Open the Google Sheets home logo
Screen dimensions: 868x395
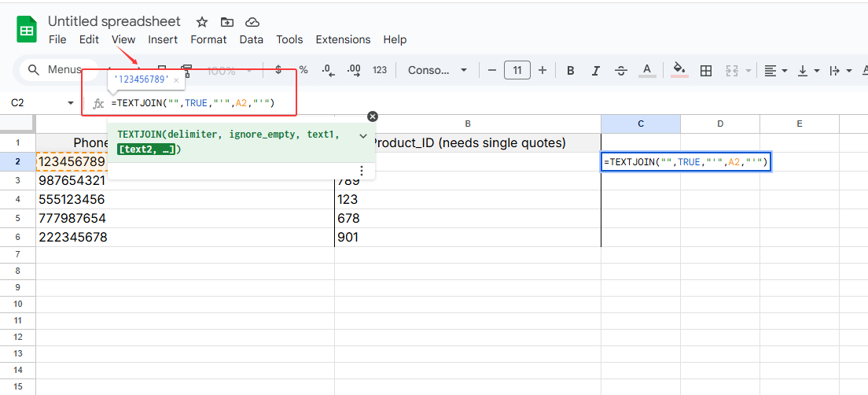coord(27,31)
